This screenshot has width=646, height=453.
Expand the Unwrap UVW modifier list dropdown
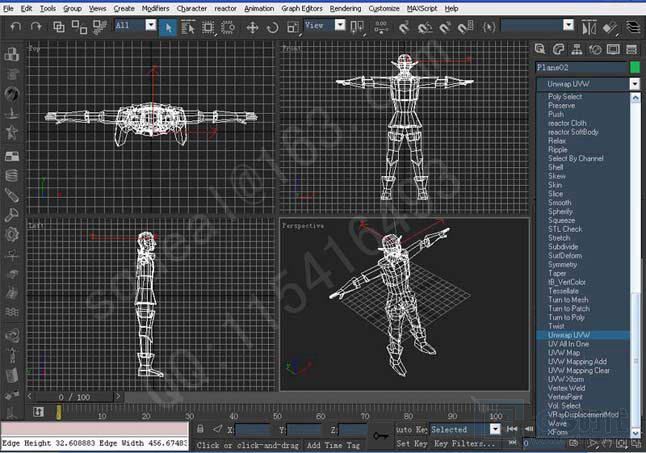click(x=634, y=84)
